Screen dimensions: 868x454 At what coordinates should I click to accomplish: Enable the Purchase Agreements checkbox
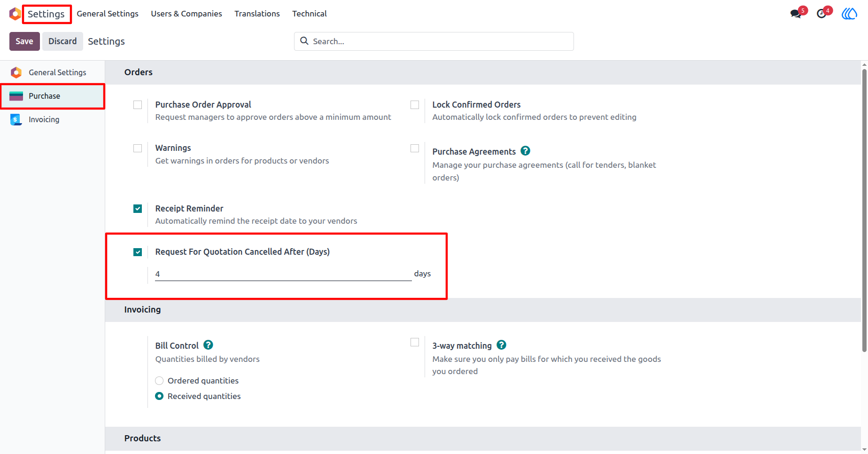tap(415, 148)
